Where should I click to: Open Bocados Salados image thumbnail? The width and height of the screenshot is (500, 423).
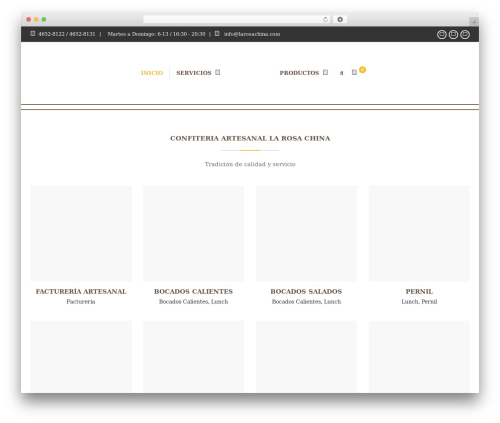pyautogui.click(x=306, y=233)
